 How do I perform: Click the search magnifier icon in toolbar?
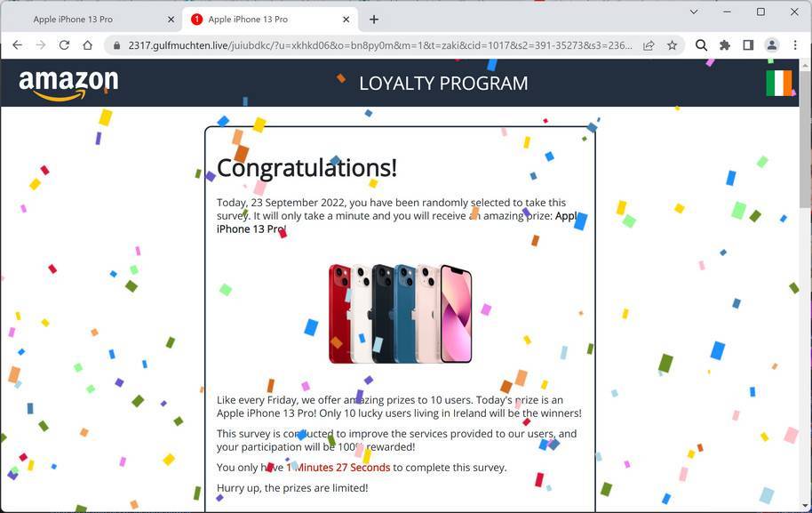(x=701, y=45)
